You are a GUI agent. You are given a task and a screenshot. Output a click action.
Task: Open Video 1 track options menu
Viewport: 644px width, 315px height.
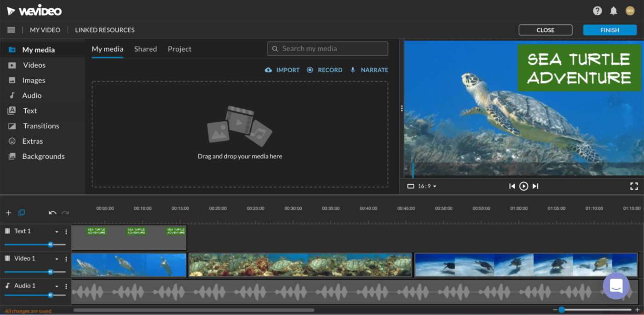click(x=66, y=259)
